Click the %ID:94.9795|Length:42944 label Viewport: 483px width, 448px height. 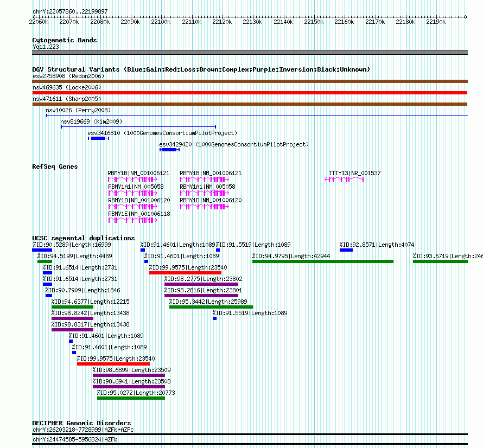(291, 256)
